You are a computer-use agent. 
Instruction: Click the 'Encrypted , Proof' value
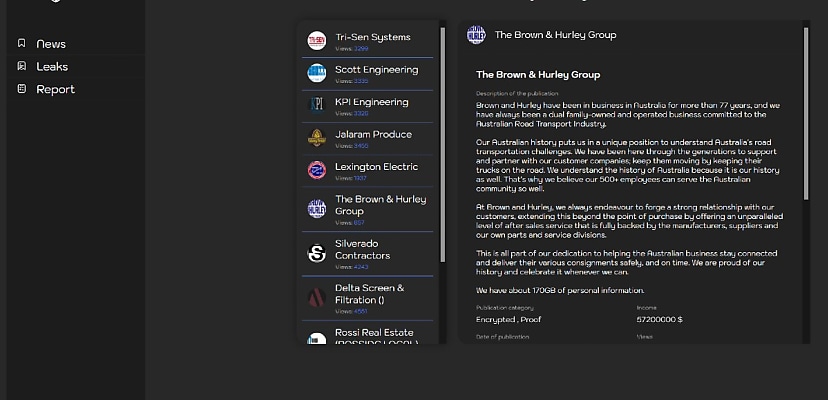pyautogui.click(x=509, y=320)
